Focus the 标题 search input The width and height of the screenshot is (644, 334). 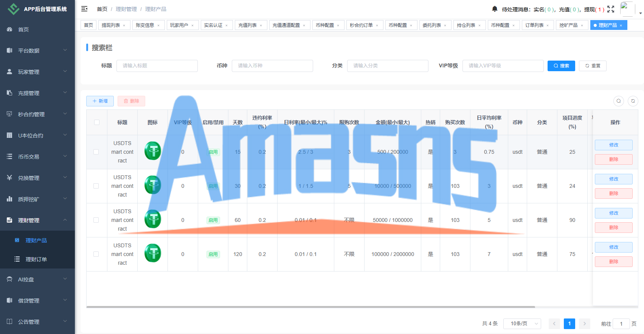[157, 66]
